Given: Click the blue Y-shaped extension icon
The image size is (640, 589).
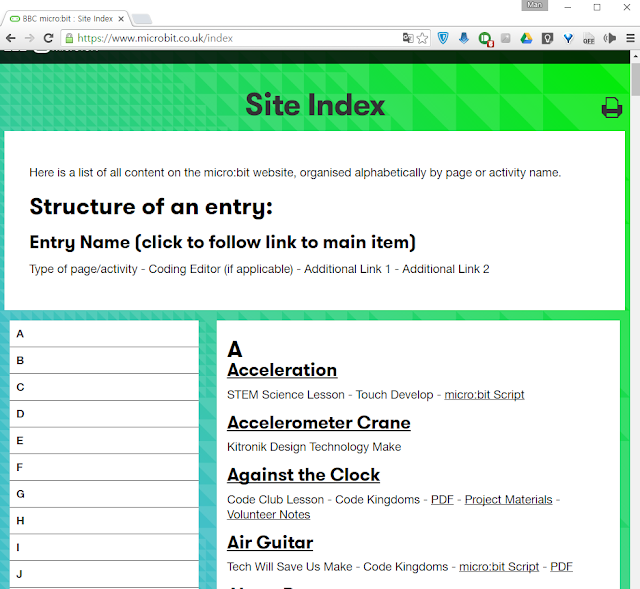Looking at the screenshot, I should click(x=568, y=38).
